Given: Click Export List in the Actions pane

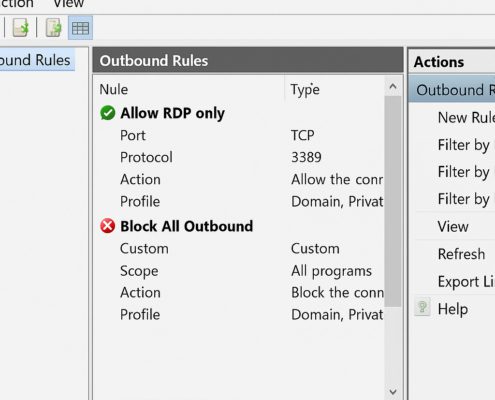Looking at the screenshot, I should pos(466,282).
